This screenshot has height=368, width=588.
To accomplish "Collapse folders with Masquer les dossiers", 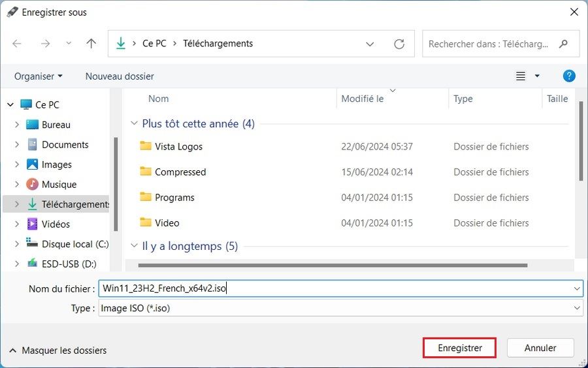I will [x=57, y=350].
